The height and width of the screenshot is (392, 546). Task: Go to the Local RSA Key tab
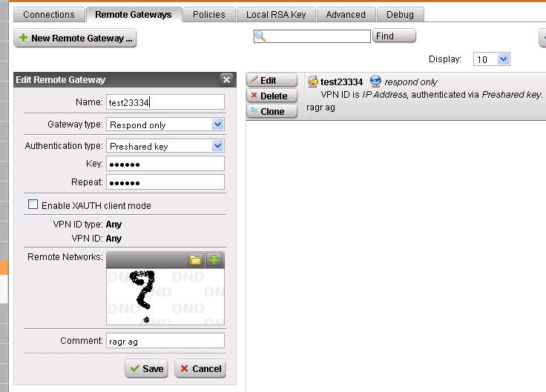(277, 14)
